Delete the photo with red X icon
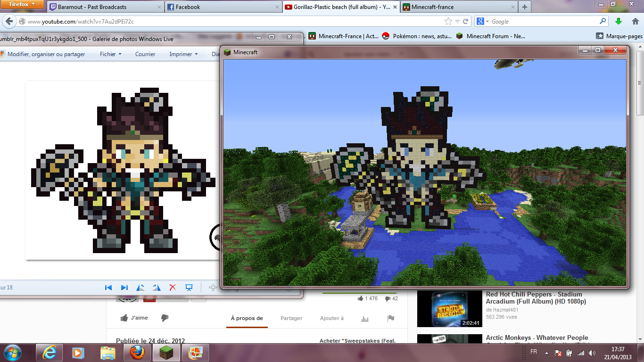This screenshot has height=362, width=644. (173, 288)
